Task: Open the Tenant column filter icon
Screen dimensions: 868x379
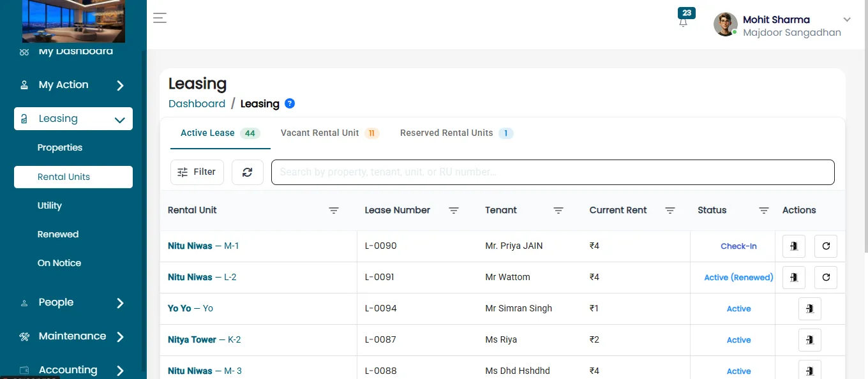Action: 558,211
